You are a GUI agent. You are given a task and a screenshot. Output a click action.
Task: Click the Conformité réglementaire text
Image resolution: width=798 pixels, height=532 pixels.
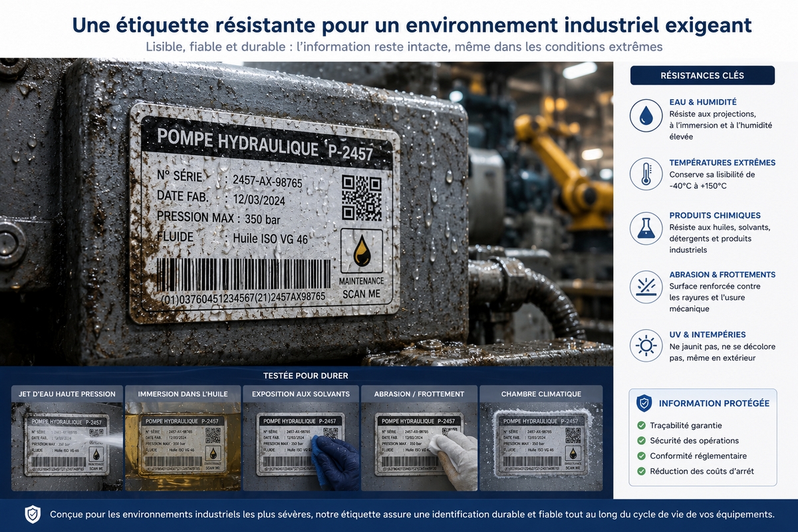698,456
